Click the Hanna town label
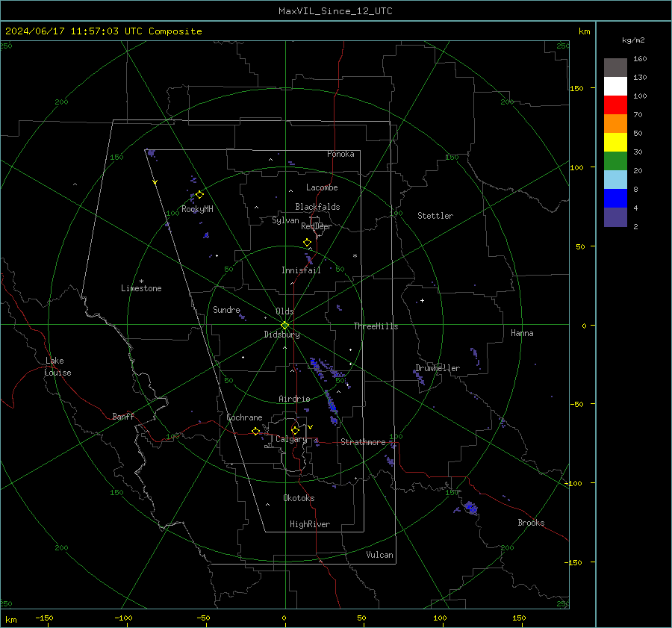 pyautogui.click(x=522, y=333)
